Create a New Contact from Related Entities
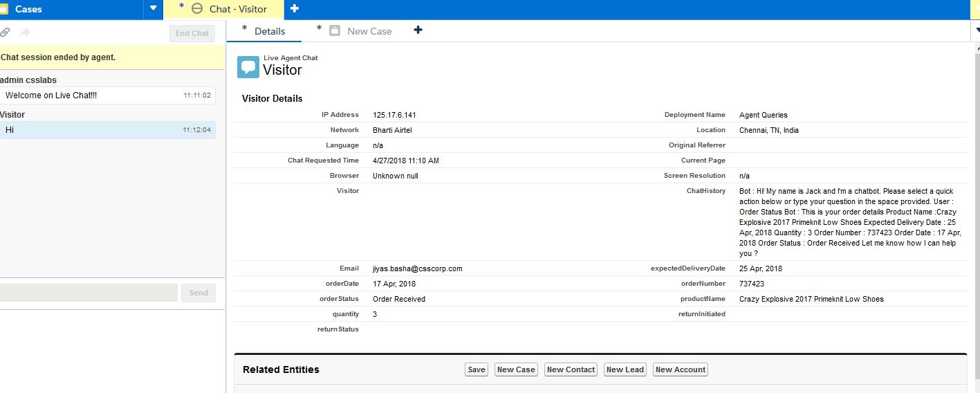 tap(571, 369)
